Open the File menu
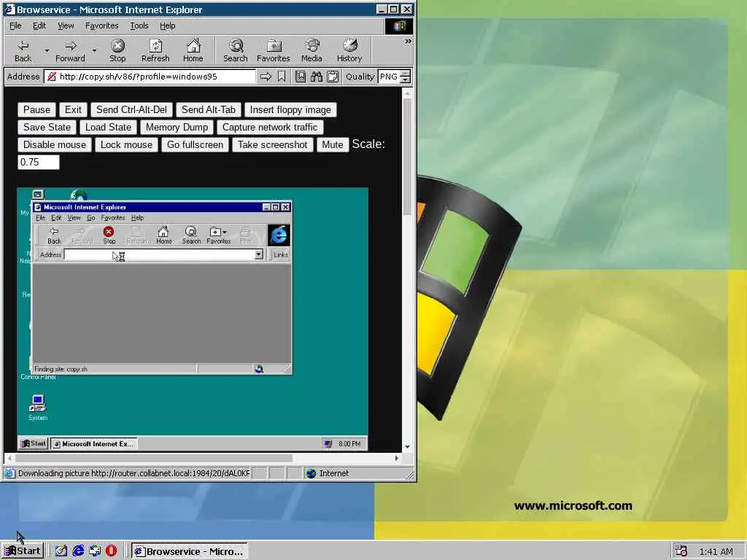 point(15,26)
